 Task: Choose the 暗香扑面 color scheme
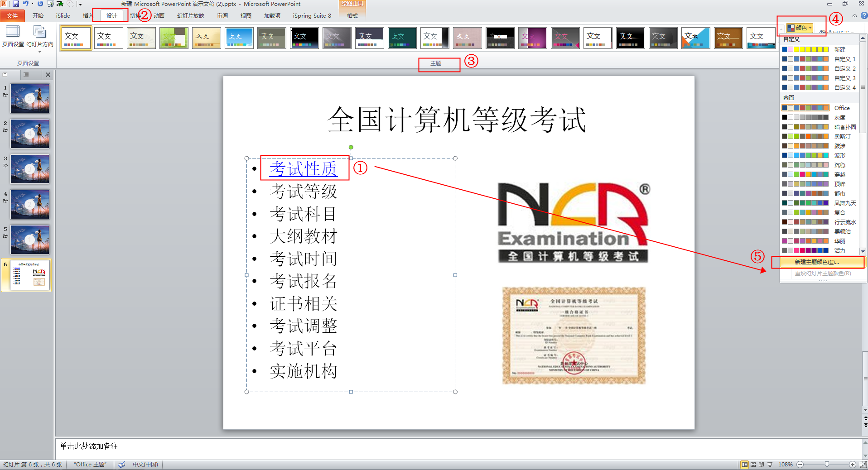pos(819,127)
